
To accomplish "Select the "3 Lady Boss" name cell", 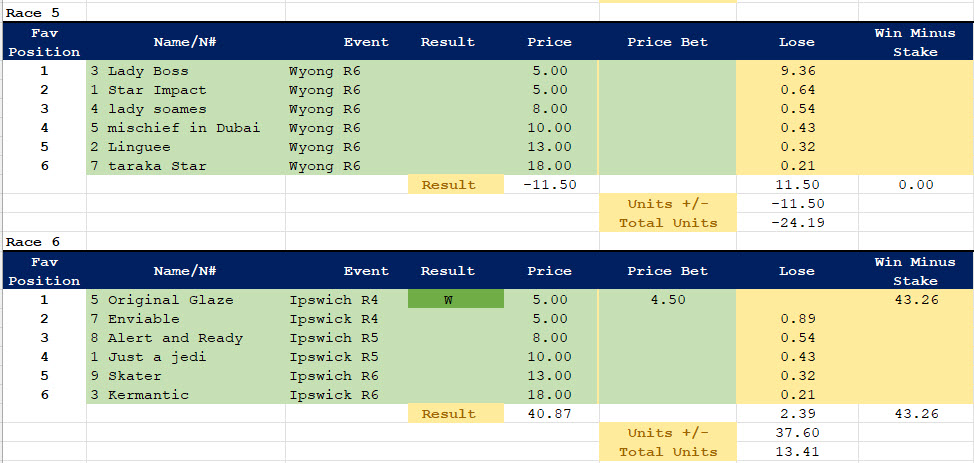I will point(139,71).
